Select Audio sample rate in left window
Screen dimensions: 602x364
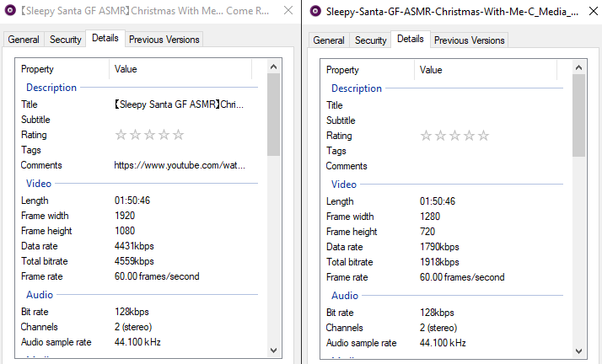[137, 342]
